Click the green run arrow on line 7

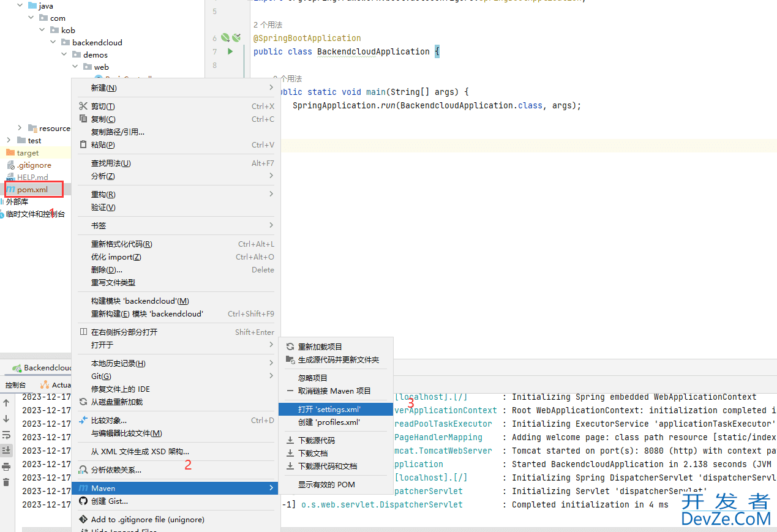pos(230,51)
